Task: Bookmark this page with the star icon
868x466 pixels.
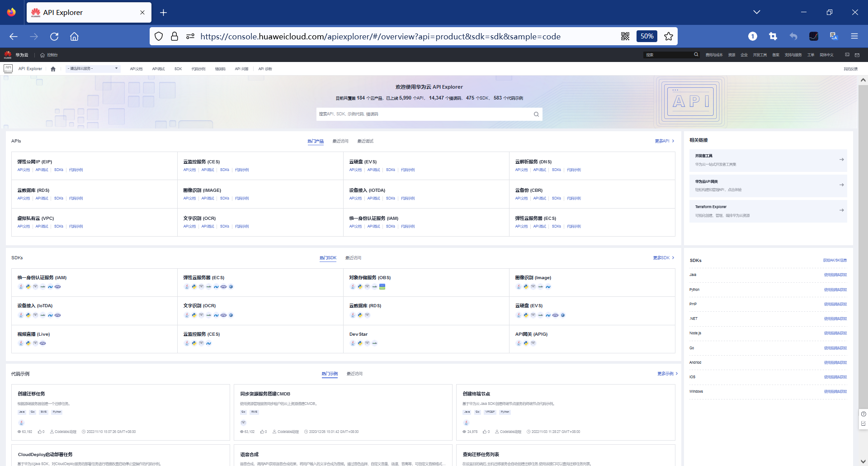Action: [669, 37]
